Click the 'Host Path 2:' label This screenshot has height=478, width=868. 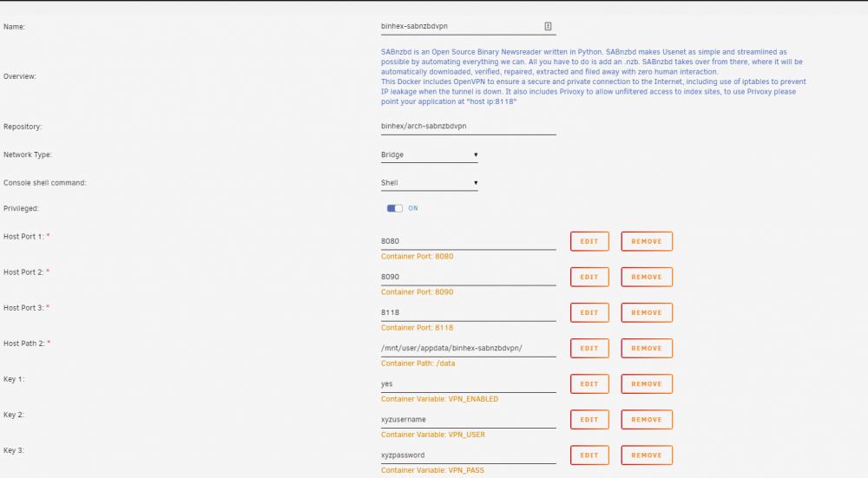[23, 344]
